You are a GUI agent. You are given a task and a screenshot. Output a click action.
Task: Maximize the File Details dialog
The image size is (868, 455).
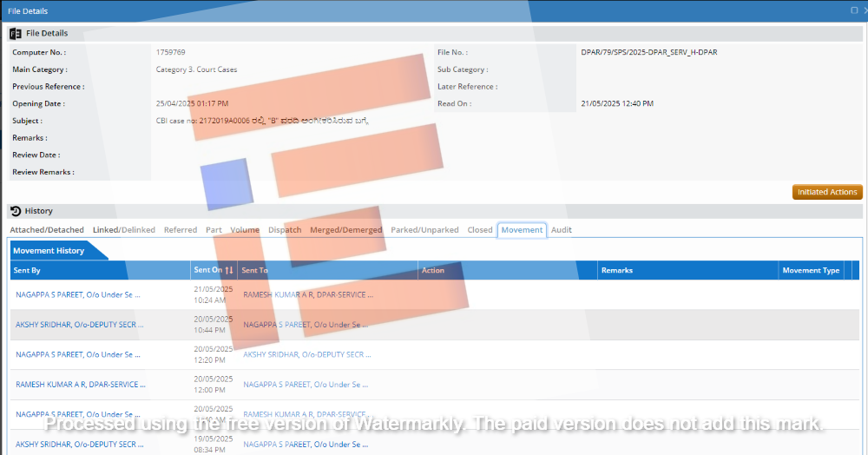[x=854, y=10]
